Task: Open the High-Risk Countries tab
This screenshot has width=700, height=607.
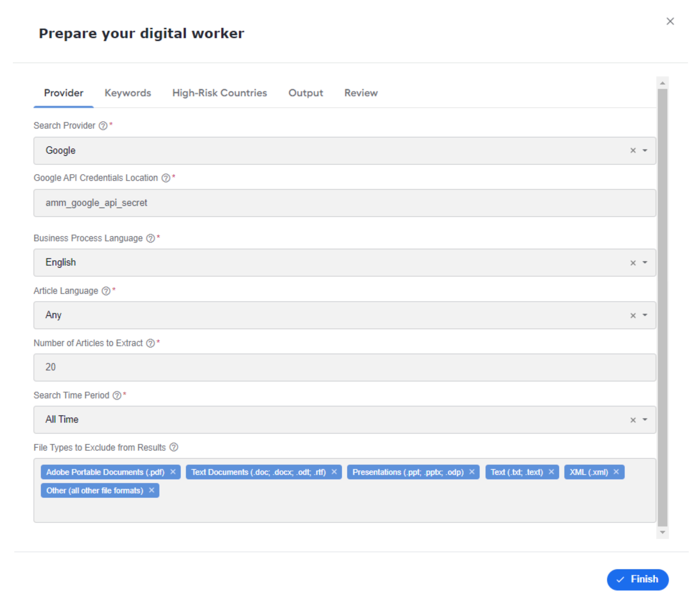Action: 220,93
